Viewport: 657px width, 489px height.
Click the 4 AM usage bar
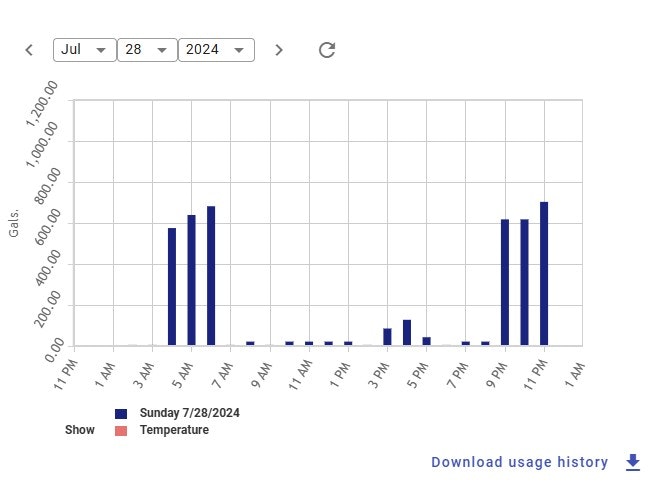tap(172, 287)
